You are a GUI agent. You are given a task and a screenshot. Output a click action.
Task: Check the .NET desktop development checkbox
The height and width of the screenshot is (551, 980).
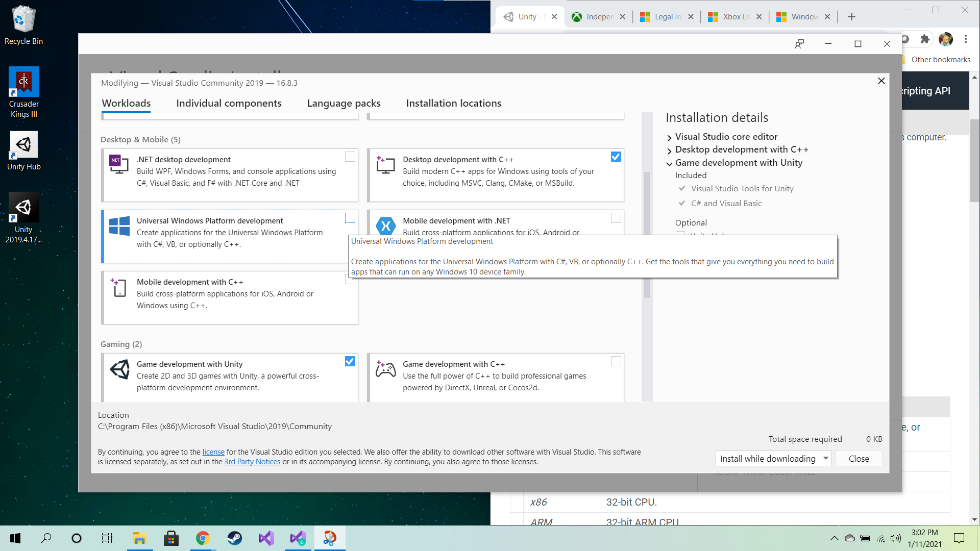click(350, 157)
